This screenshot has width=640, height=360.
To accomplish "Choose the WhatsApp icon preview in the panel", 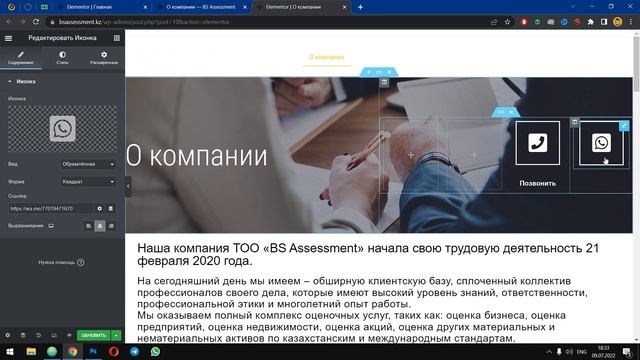I will coord(62,129).
